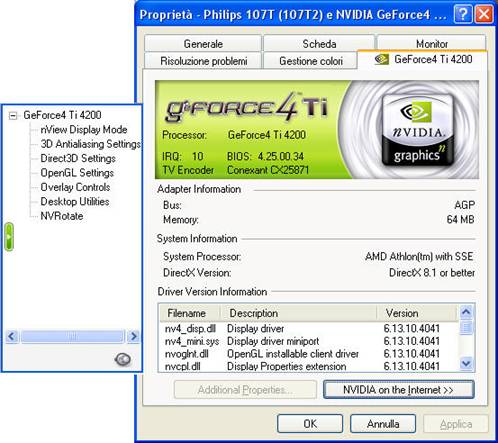Click the Annulla button

click(x=383, y=423)
